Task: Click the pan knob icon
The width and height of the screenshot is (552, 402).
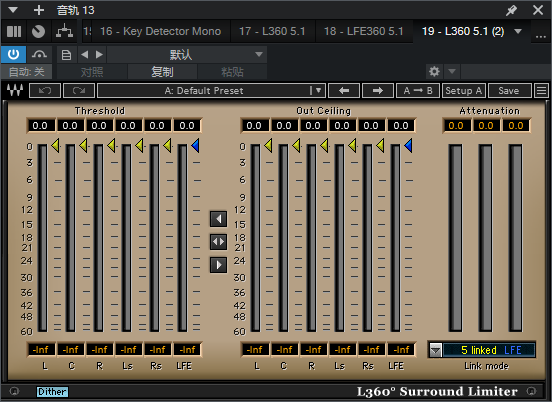Action: coord(38,31)
